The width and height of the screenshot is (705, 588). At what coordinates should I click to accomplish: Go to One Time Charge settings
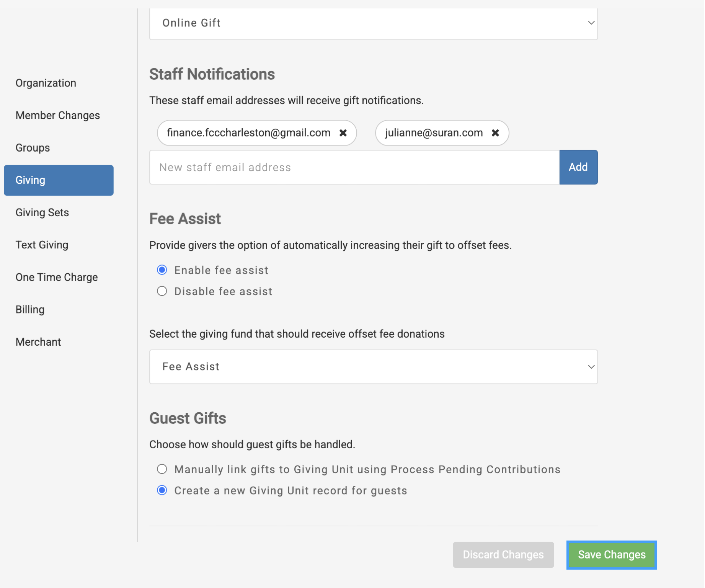57,277
